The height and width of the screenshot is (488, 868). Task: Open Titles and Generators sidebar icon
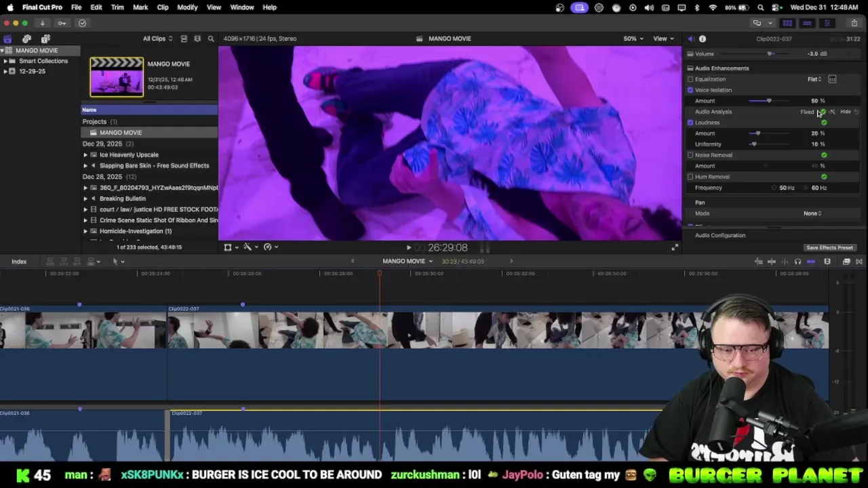(45, 39)
